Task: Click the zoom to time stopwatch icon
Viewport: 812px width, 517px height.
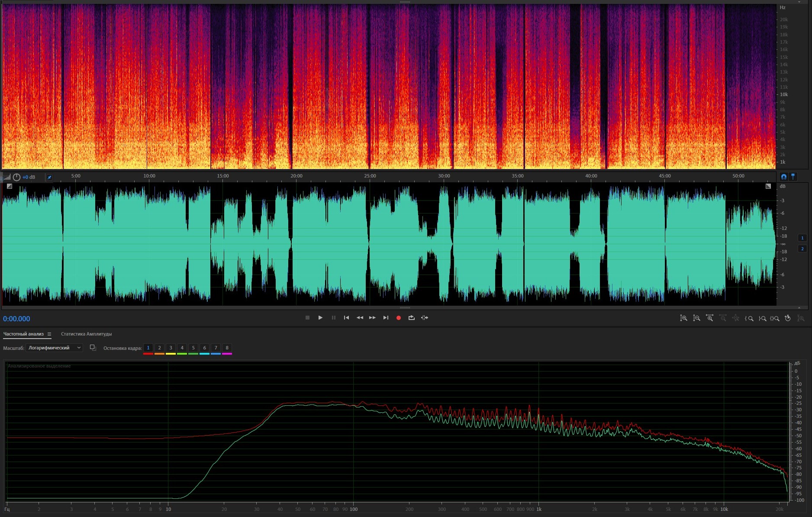Action: [x=788, y=318]
